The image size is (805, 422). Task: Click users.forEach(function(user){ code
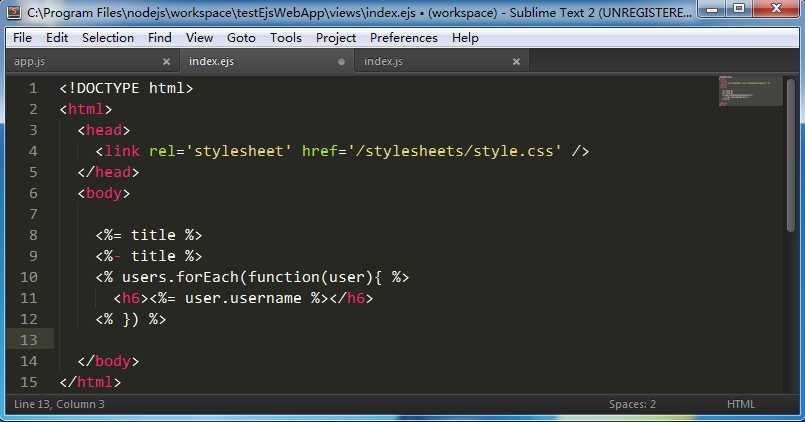[x=252, y=277]
